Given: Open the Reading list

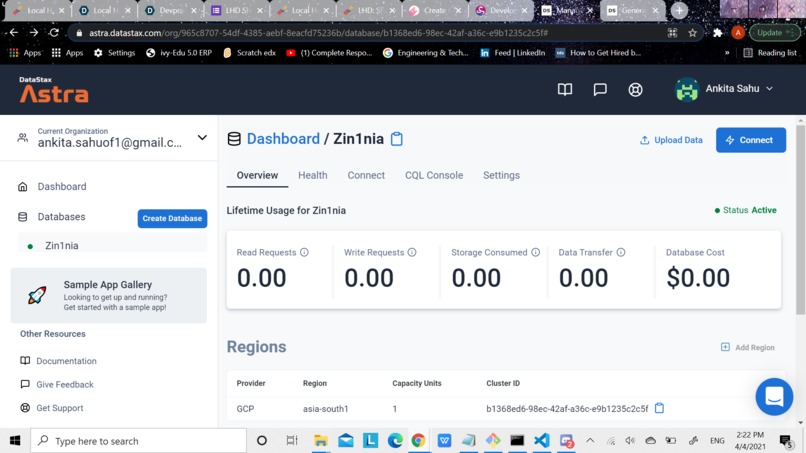Looking at the screenshot, I should point(770,53).
